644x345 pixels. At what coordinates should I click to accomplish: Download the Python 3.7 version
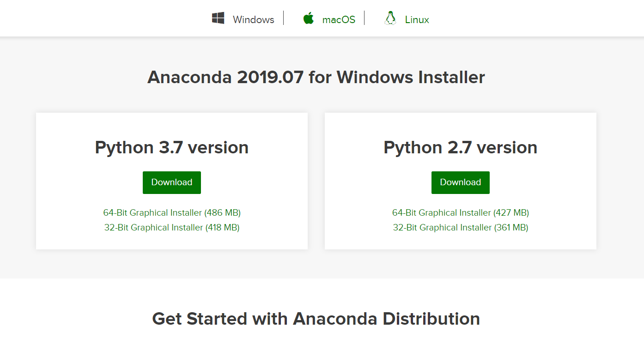point(172,182)
